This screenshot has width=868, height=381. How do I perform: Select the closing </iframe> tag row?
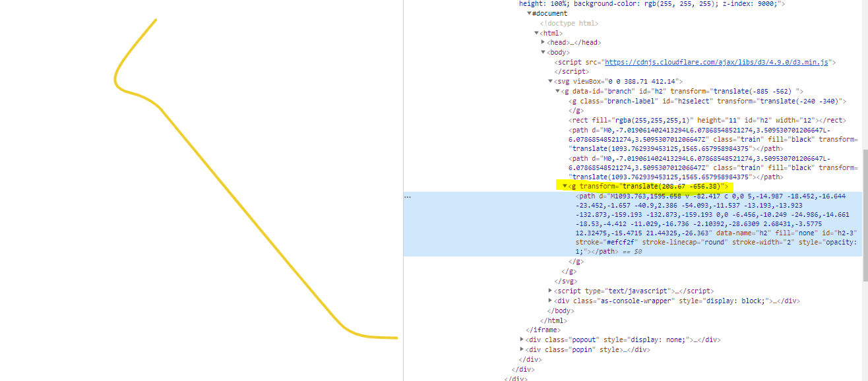(x=543, y=330)
